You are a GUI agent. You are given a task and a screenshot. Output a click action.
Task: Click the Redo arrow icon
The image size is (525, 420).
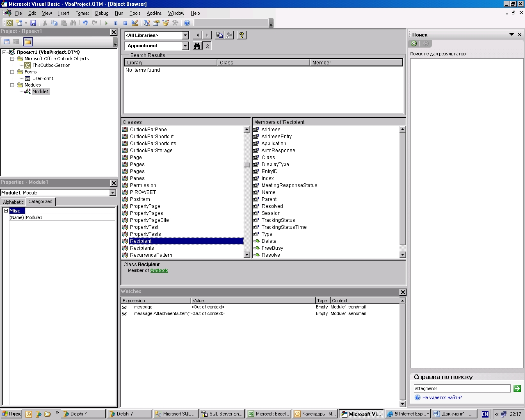[x=94, y=23]
